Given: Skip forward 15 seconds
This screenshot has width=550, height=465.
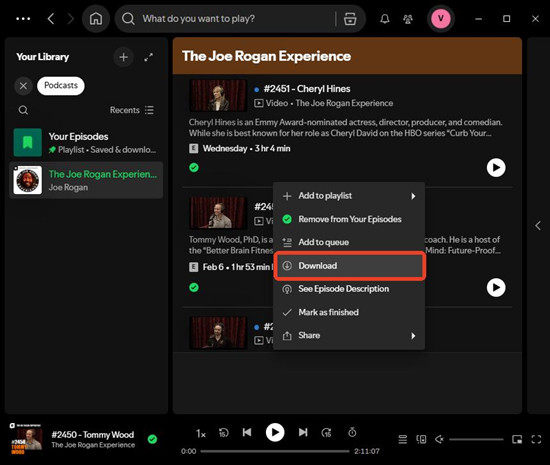Looking at the screenshot, I should click(x=327, y=433).
